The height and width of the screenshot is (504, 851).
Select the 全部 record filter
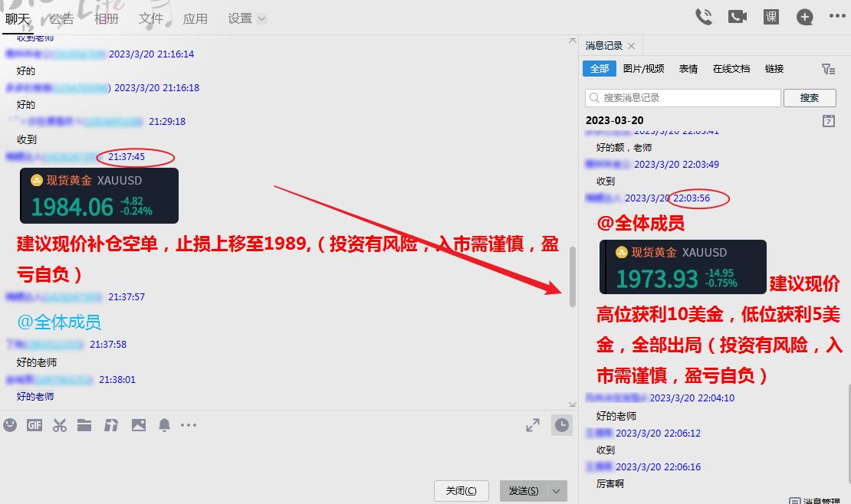[x=600, y=69]
